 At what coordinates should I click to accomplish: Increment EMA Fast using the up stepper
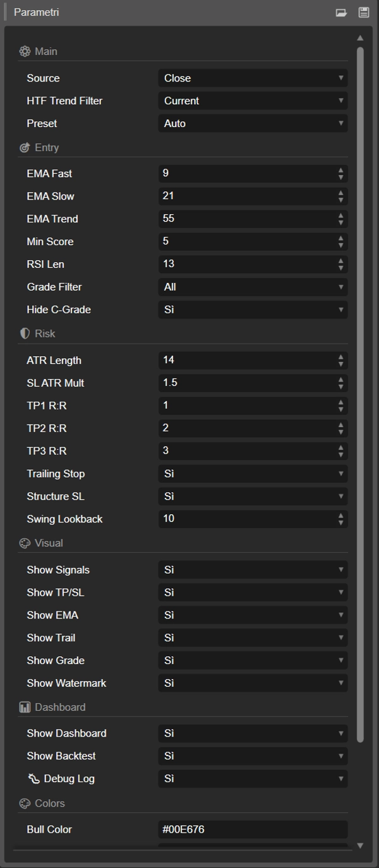[340, 170]
